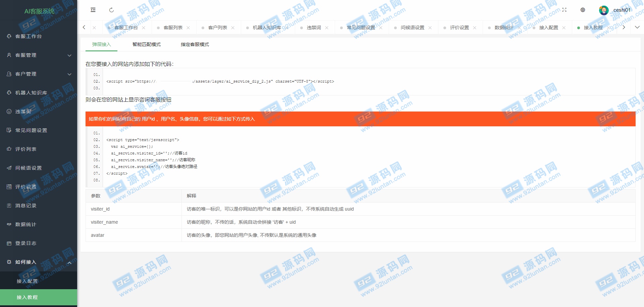Click the 评价列表 thumbs-up icon
The width and height of the screenshot is (644, 307).
[9, 149]
